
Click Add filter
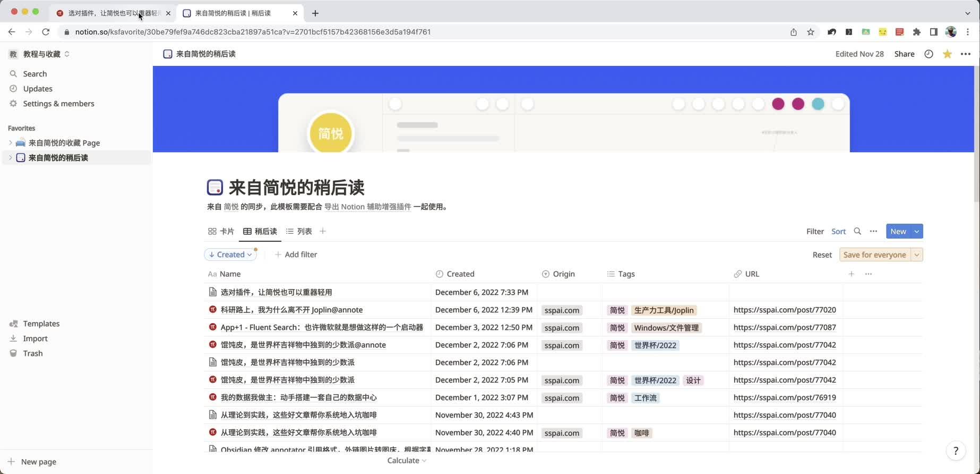pos(296,255)
